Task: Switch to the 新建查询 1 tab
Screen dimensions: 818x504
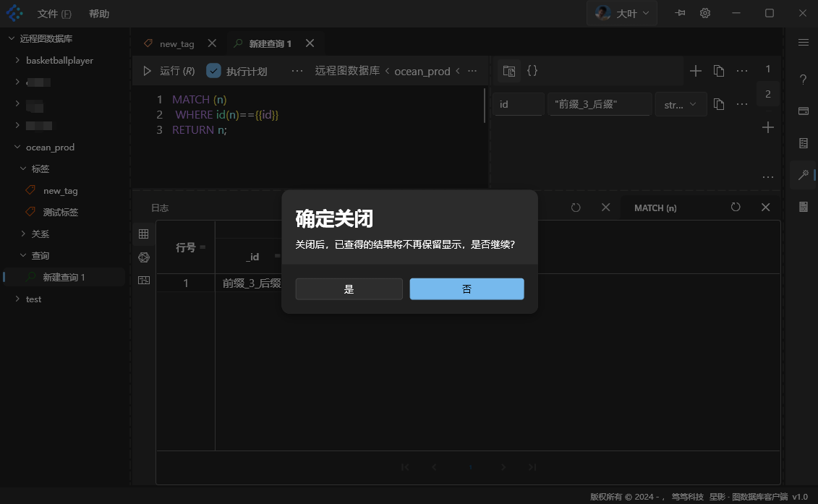Action: coord(270,44)
